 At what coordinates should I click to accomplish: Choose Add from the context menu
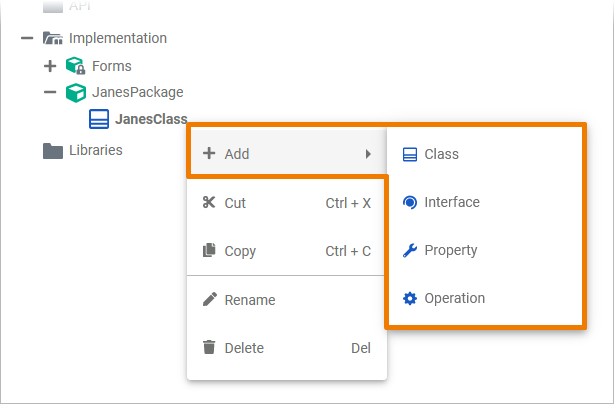point(237,154)
